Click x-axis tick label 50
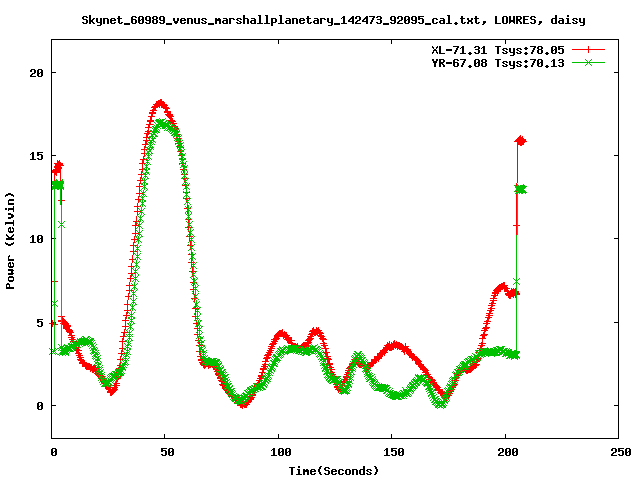This screenshot has height=480, width=640. (x=167, y=452)
